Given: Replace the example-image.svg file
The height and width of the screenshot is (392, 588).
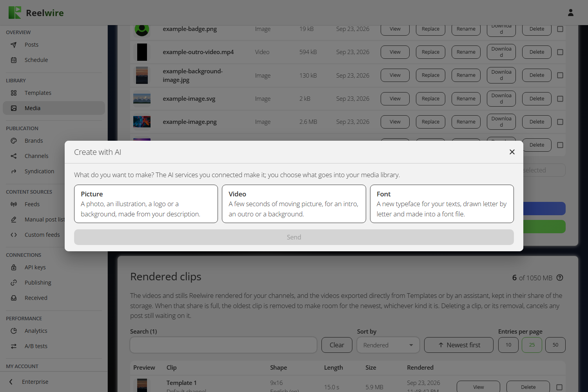Looking at the screenshot, I should point(430,99).
